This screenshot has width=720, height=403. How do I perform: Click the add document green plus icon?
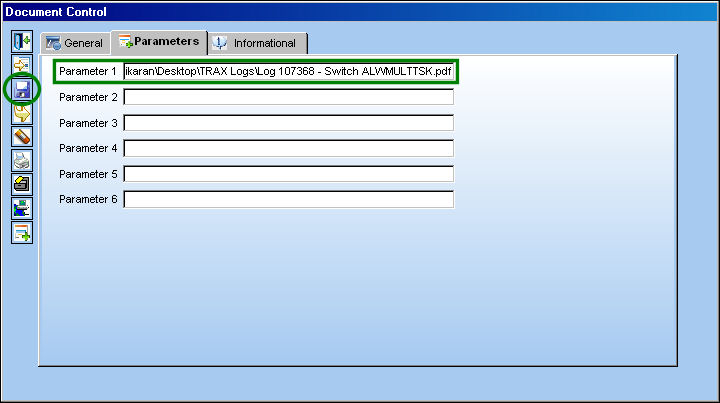click(22, 233)
